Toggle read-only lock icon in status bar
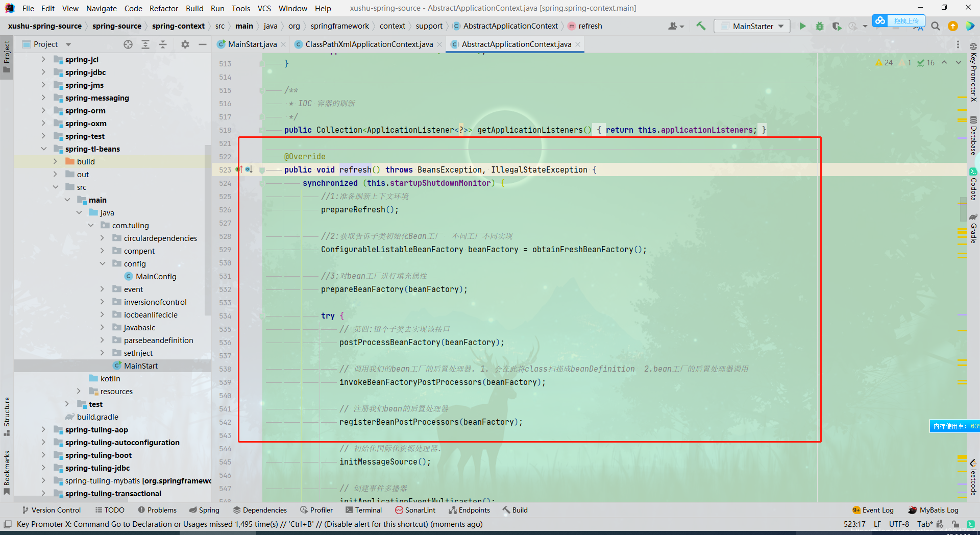Viewport: 980px width, 535px height. (954, 524)
